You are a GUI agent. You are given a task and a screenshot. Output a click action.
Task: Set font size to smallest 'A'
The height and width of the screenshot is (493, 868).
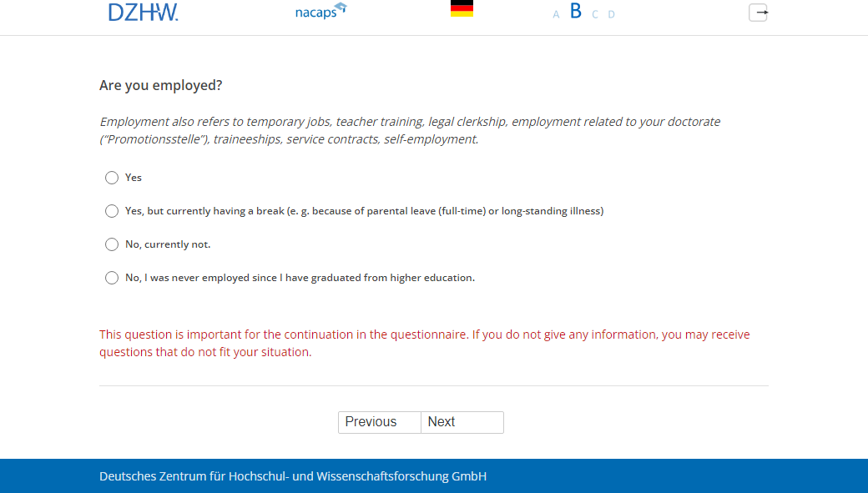click(x=556, y=14)
